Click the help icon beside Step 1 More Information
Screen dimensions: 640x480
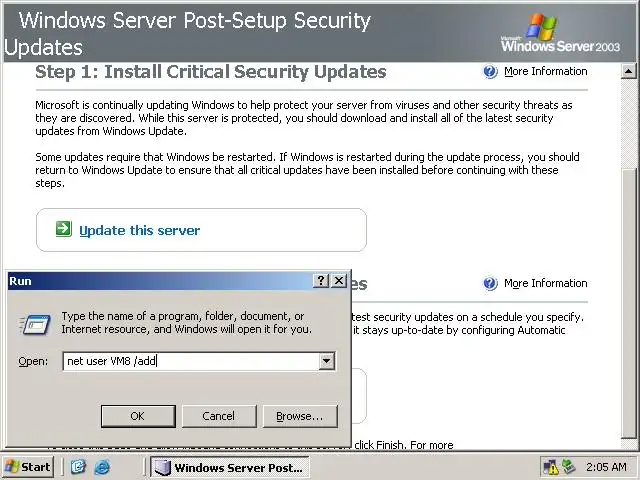pyautogui.click(x=490, y=71)
